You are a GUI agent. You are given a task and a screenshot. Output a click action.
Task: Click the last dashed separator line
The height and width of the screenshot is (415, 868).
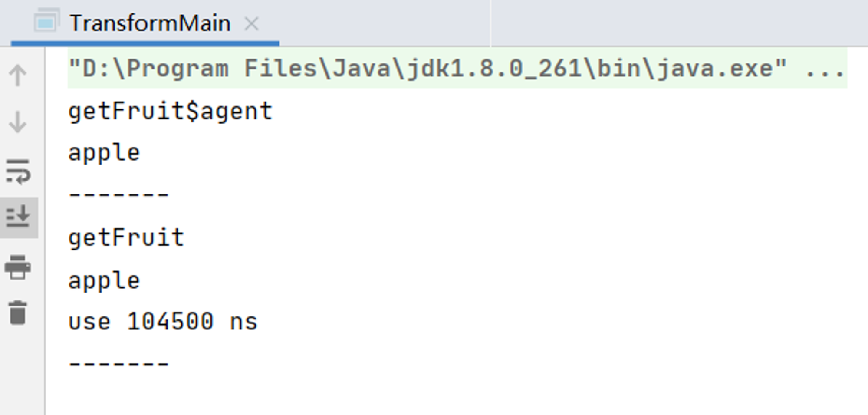coord(118,364)
